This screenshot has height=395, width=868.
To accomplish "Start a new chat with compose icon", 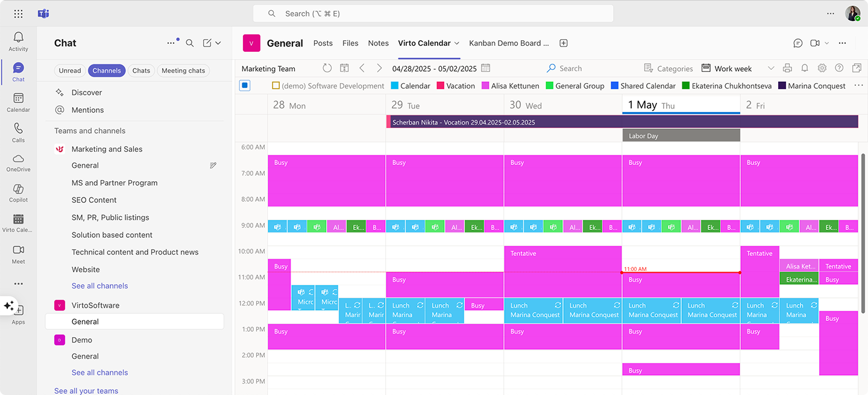I will pyautogui.click(x=207, y=43).
